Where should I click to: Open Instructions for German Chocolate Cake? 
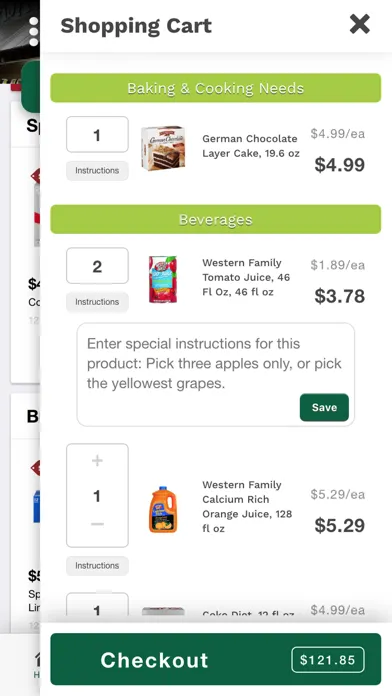coord(97,170)
